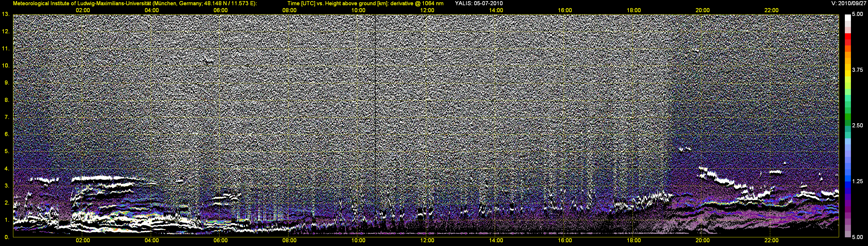Click the 02:00 label on the bottom time axis
The width and height of the screenshot is (868, 246).
click(82, 241)
